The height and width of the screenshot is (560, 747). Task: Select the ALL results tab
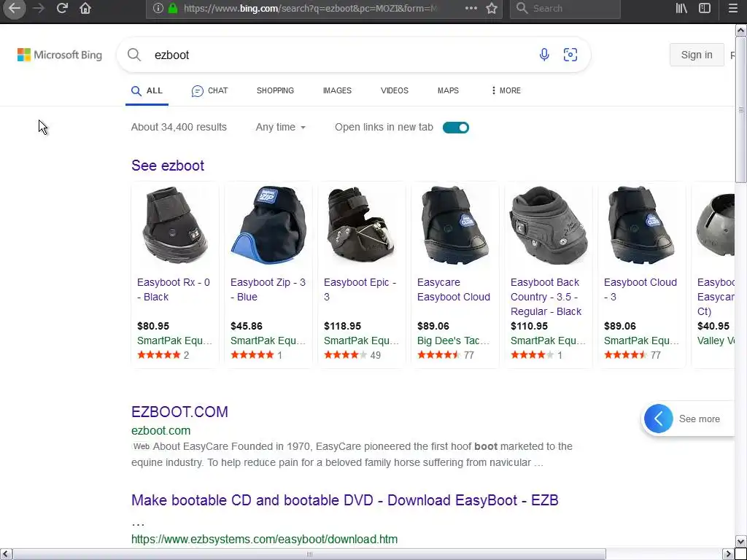click(147, 90)
